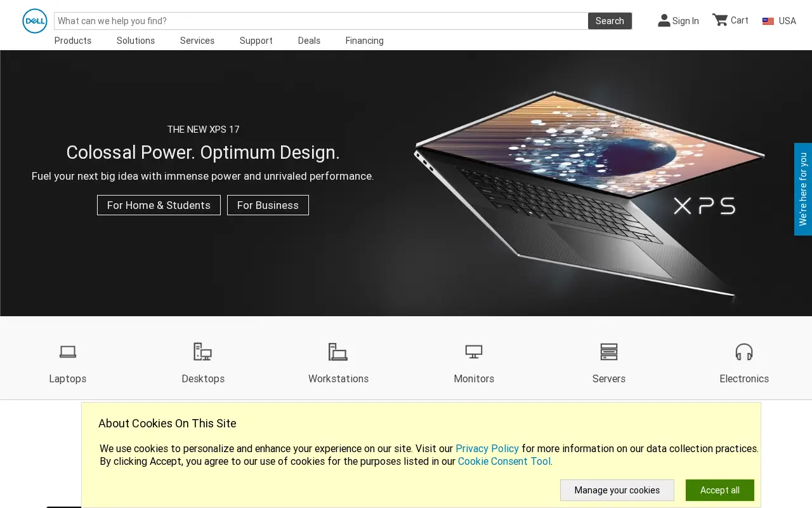
Task: Click the Workstations text label
Action: point(338,378)
